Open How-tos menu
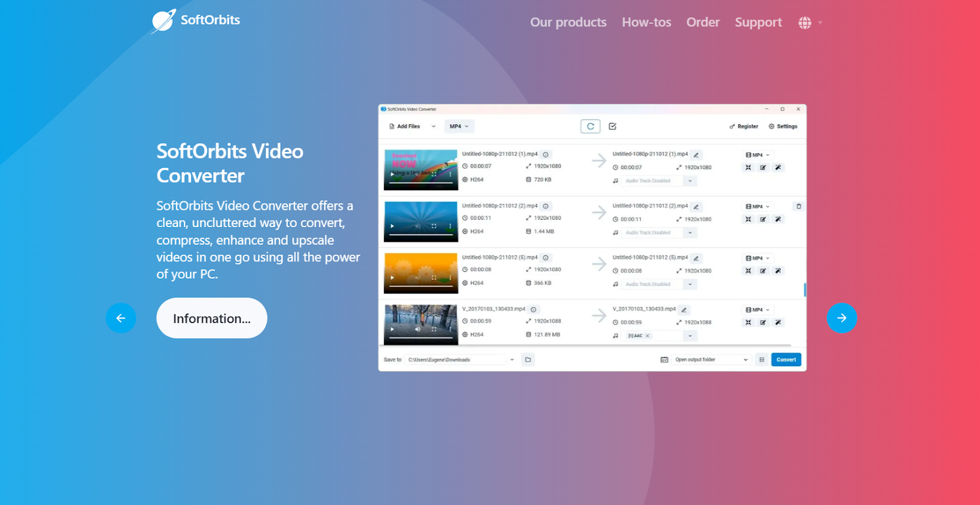The image size is (980, 505). (x=646, y=23)
